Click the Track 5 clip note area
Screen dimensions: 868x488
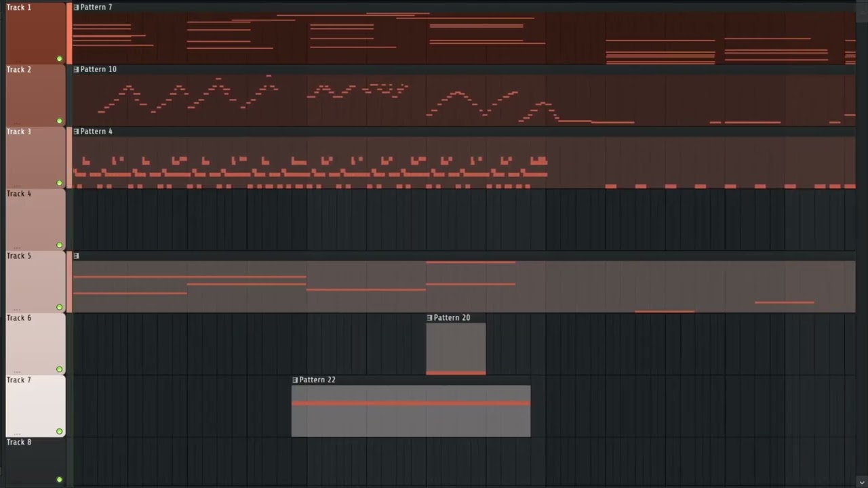click(x=464, y=286)
